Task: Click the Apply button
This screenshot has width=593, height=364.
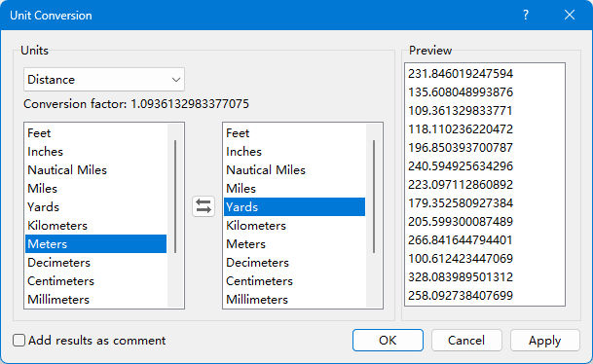Action: [545, 341]
